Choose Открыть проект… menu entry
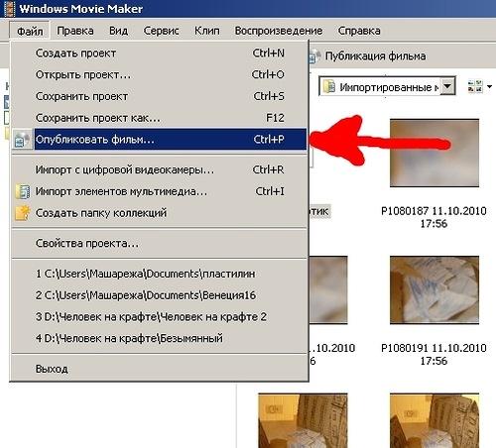Image resolution: width=496 pixels, height=448 pixels. click(x=160, y=74)
